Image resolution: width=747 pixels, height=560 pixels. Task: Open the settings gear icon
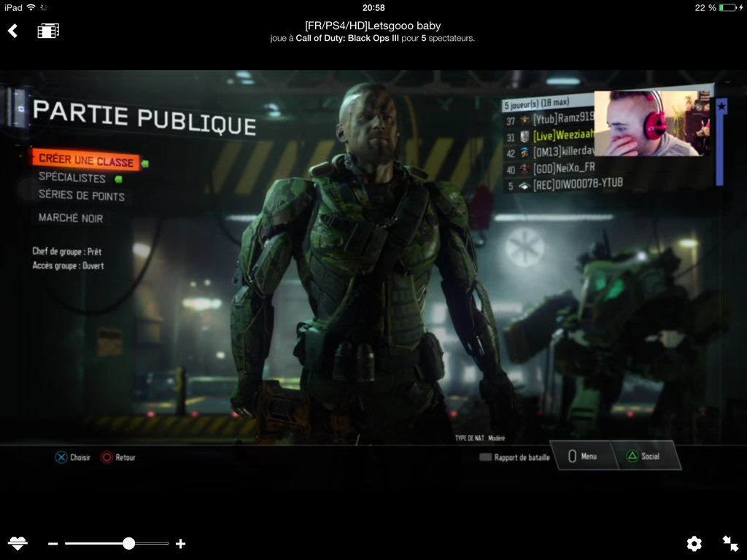click(x=694, y=543)
